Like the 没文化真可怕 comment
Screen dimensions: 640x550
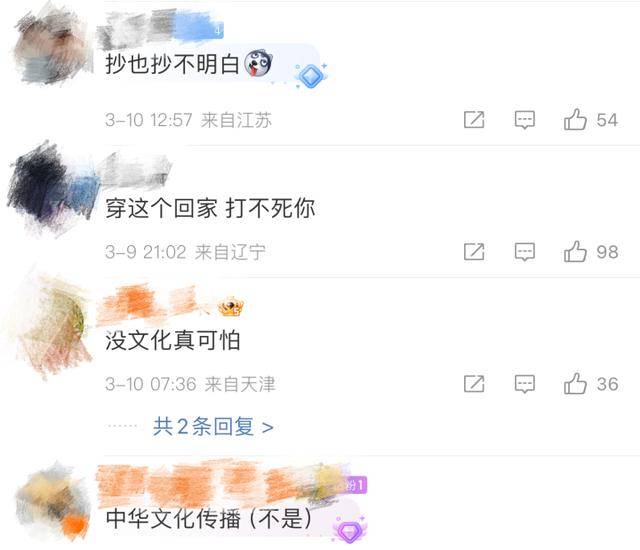coord(575,384)
